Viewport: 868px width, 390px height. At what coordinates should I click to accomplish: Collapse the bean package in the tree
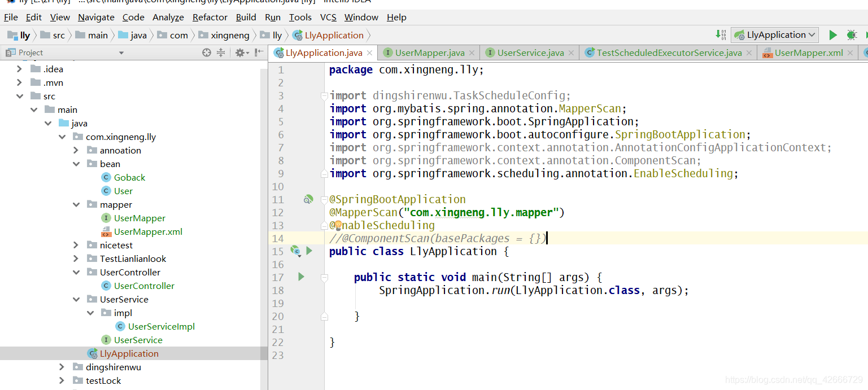coord(76,164)
